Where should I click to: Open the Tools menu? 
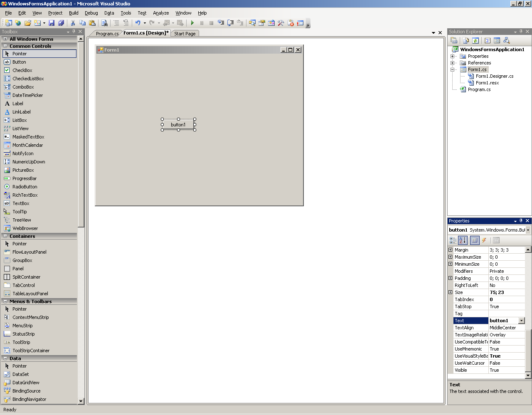tap(126, 13)
